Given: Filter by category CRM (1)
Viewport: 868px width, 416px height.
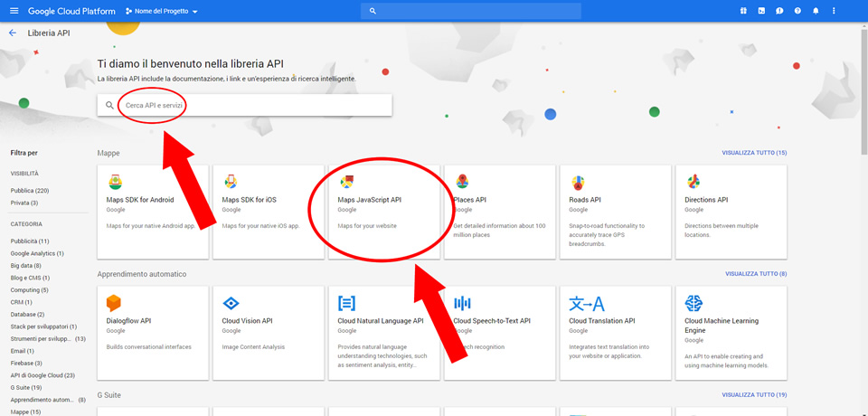Looking at the screenshot, I should [21, 302].
